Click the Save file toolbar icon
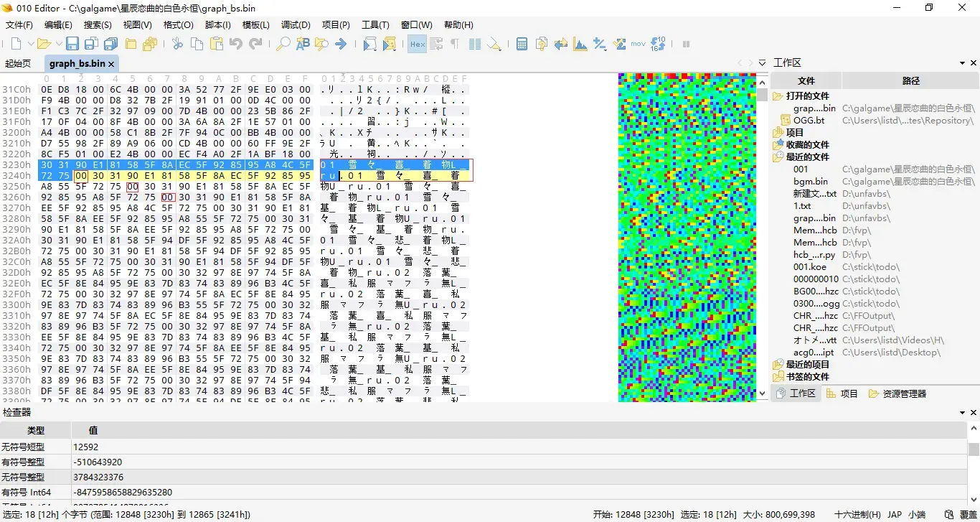The height and width of the screenshot is (522, 980). tap(72, 44)
